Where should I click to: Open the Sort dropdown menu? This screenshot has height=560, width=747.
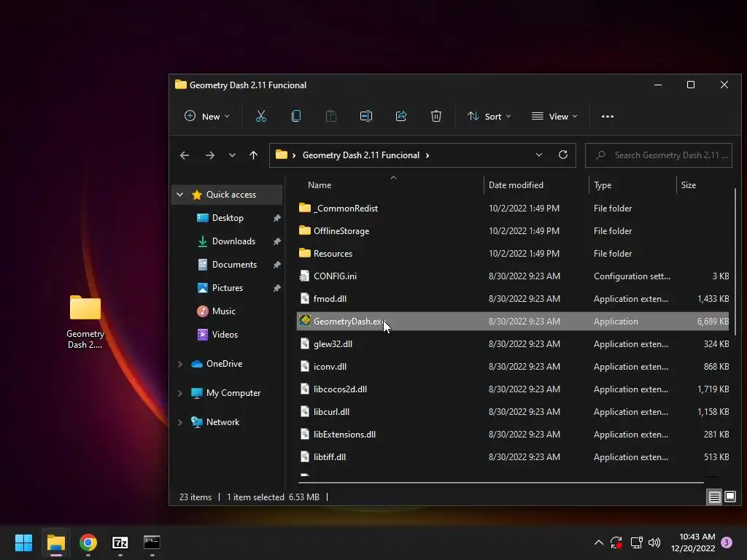(489, 116)
